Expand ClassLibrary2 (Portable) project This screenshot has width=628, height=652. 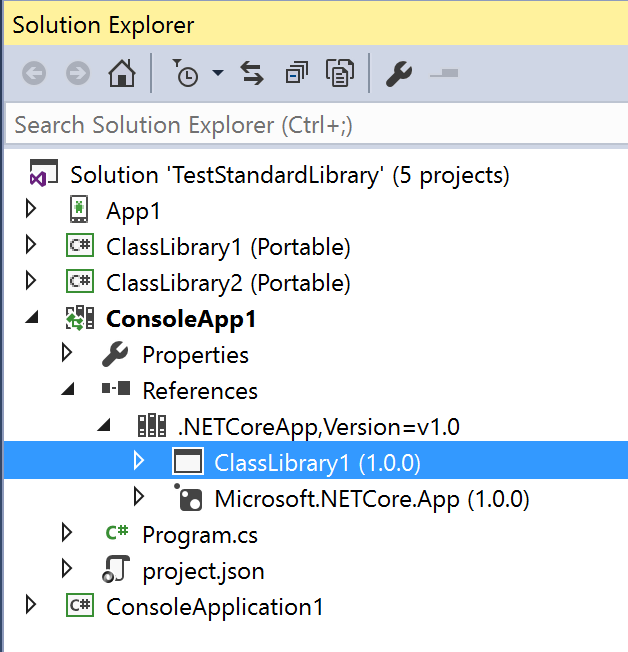[31, 280]
